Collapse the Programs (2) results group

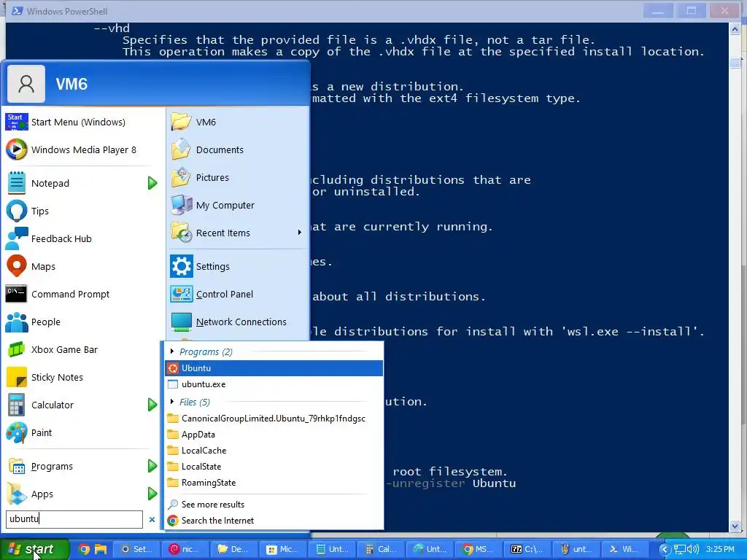[172, 352]
